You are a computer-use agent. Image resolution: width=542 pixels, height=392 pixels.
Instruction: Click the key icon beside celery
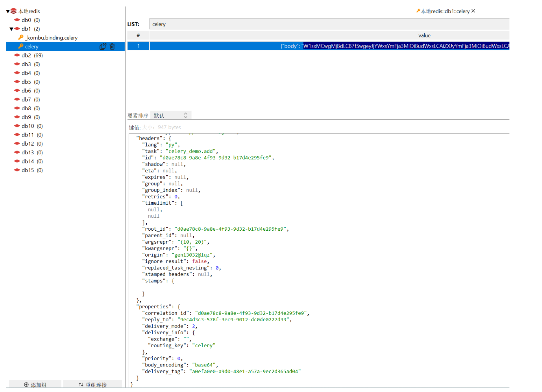tap(21, 46)
